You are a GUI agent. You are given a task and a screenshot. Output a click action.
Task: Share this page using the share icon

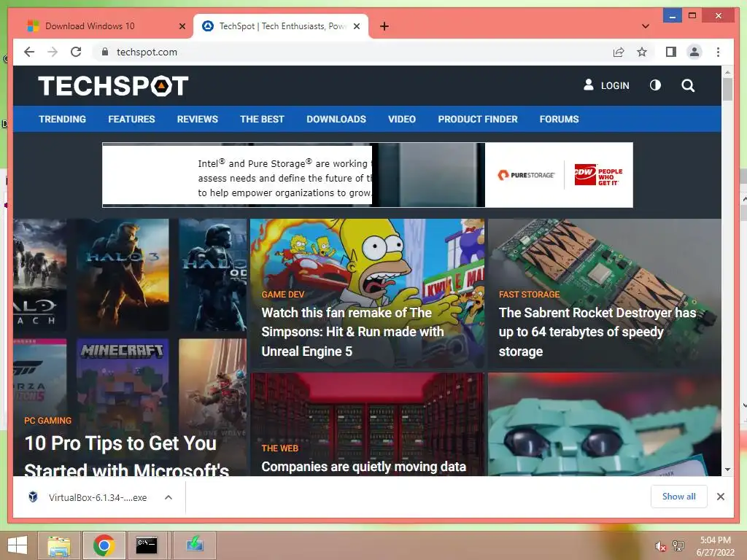pyautogui.click(x=619, y=52)
